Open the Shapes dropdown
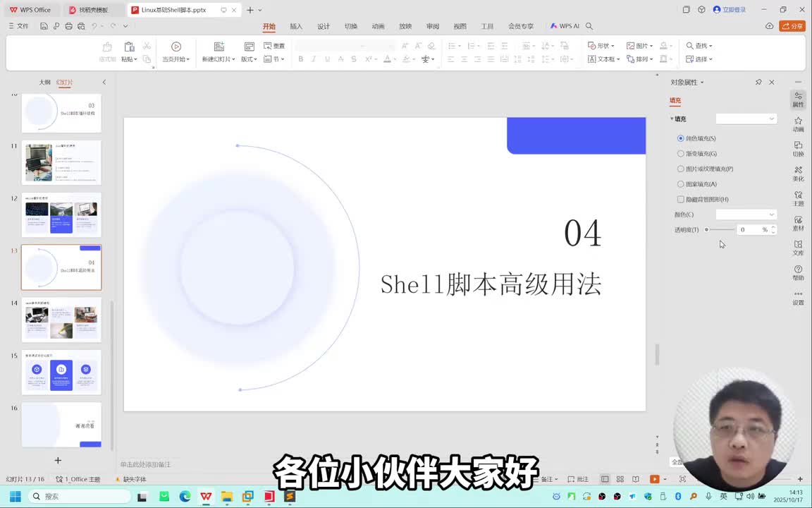Image resolution: width=812 pixels, height=508 pixels. coord(601,46)
